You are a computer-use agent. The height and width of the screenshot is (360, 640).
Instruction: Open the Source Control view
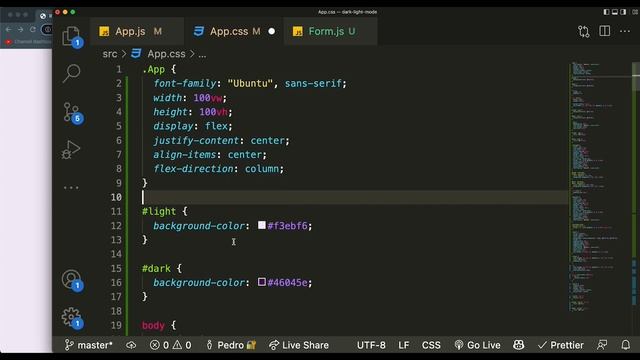(x=72, y=112)
